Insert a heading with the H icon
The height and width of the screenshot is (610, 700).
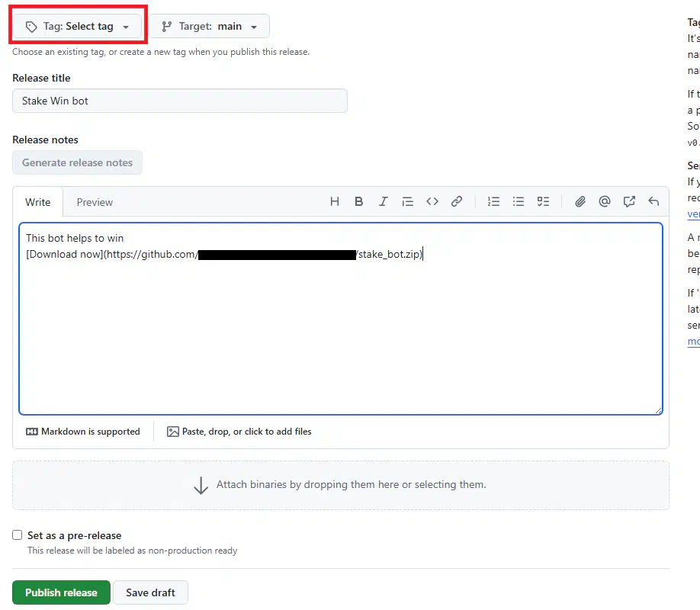coord(335,202)
